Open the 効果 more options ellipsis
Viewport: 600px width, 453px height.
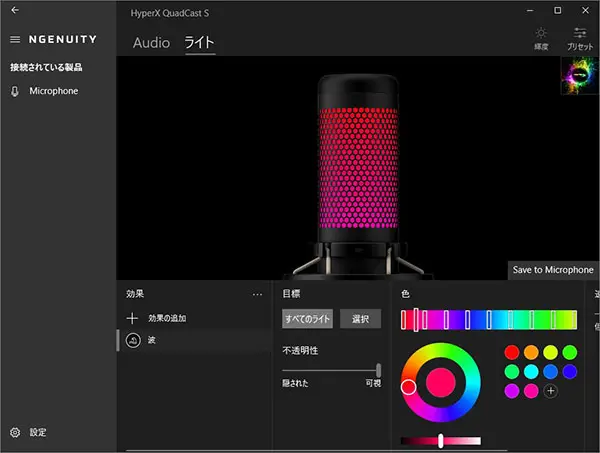[258, 294]
